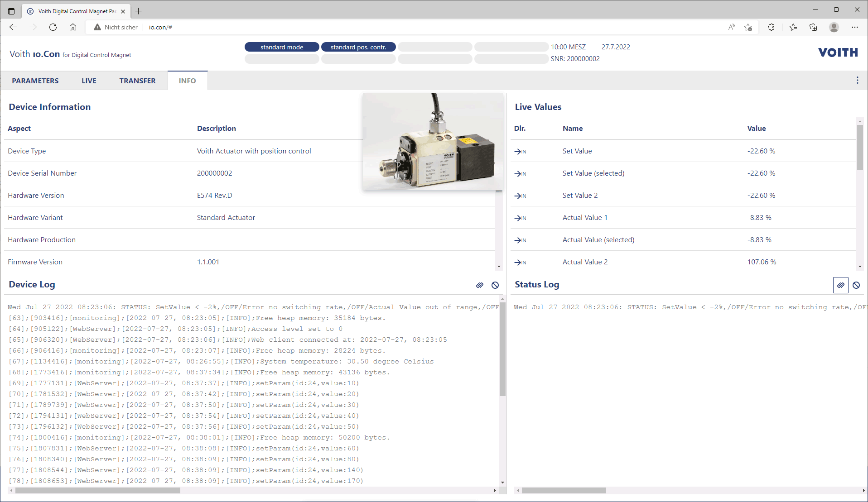Click the Hardware Production row label
Viewport: 868px width, 502px height.
(x=42, y=240)
